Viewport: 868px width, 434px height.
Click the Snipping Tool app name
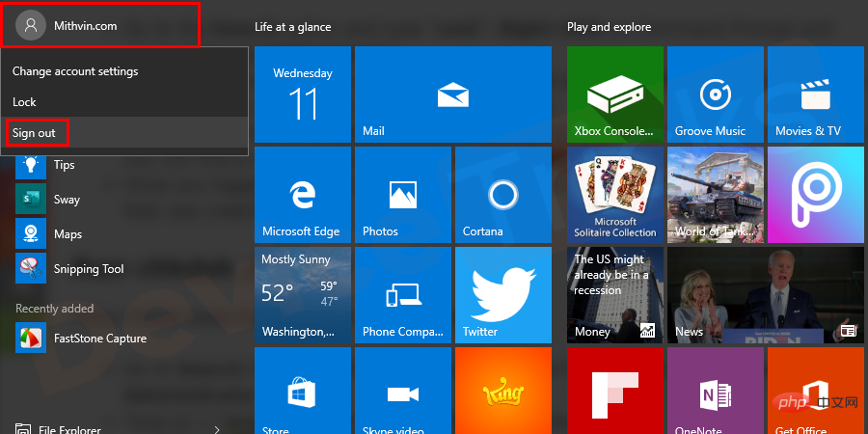(x=89, y=269)
